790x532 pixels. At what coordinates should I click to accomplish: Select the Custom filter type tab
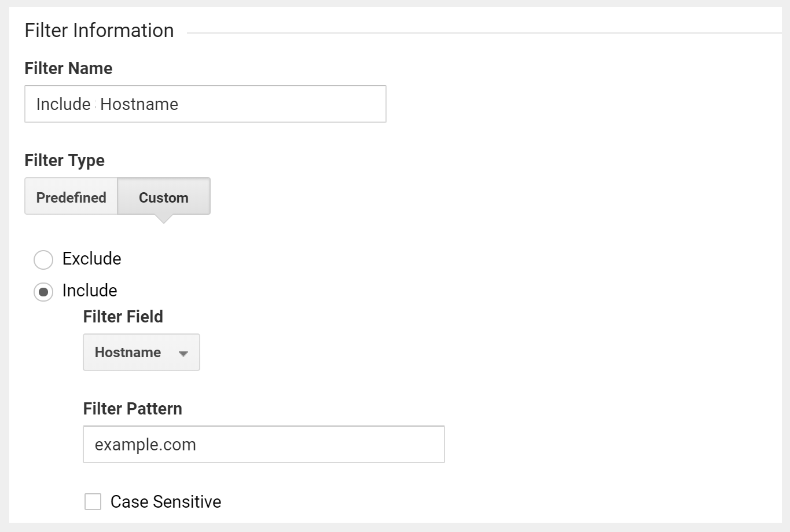pyautogui.click(x=164, y=197)
